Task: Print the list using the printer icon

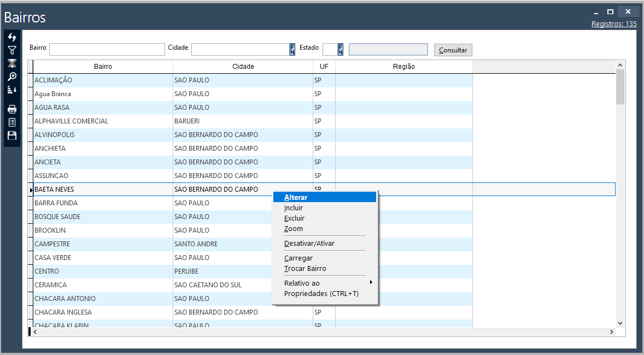Action: click(12, 109)
